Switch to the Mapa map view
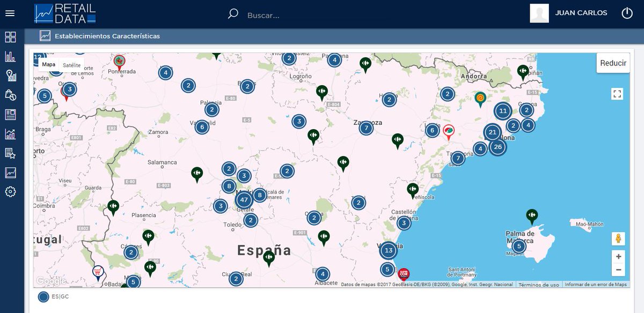Viewport: 644px width, 313px height. [48, 65]
